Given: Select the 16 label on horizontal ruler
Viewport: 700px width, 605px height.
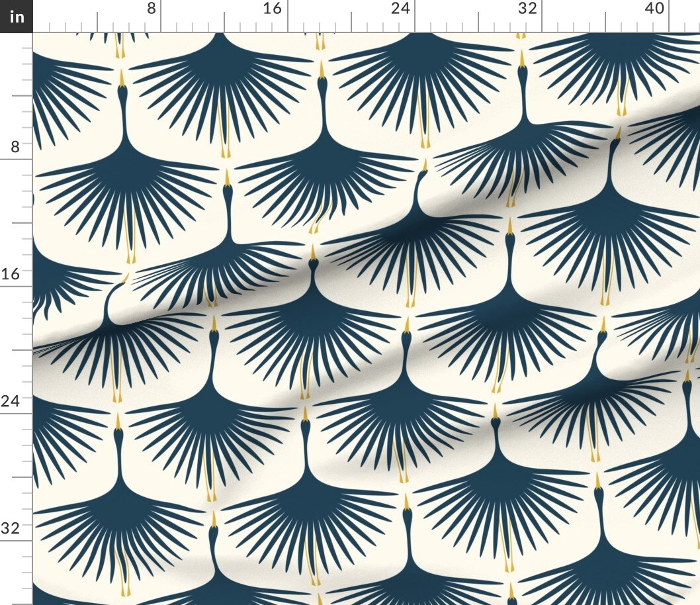Looking at the screenshot, I should (x=271, y=9).
